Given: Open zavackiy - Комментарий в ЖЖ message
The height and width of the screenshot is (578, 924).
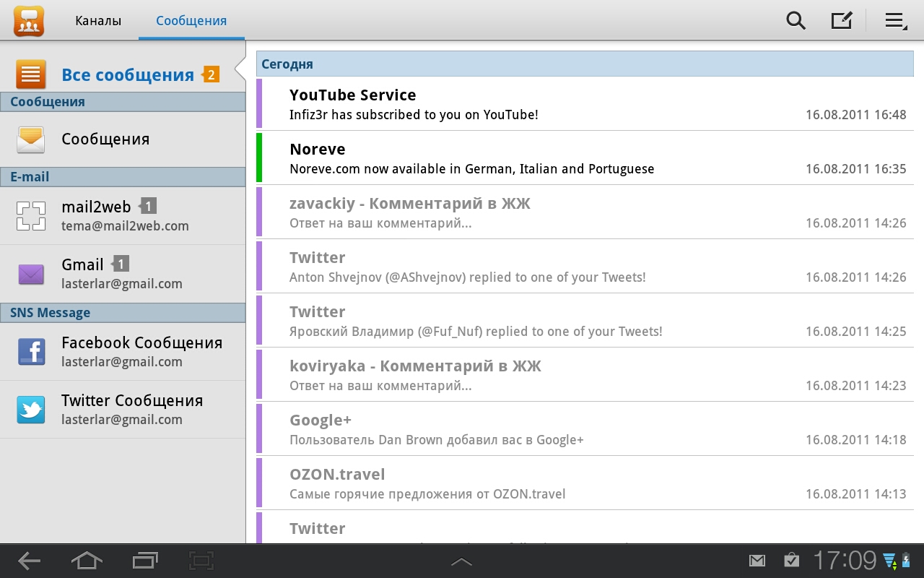Looking at the screenshot, I should (x=585, y=212).
